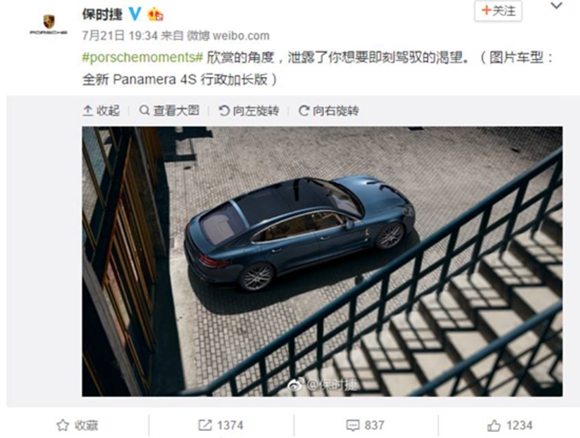This screenshot has height=438, width=580.
Task: Collapse the image with 收起
Action: [x=101, y=111]
